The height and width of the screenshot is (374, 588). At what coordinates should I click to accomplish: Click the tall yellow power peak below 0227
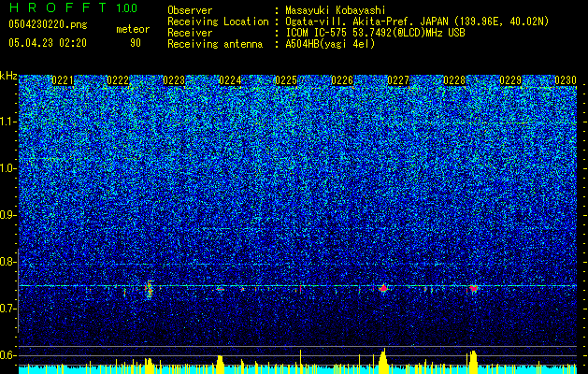click(x=383, y=361)
